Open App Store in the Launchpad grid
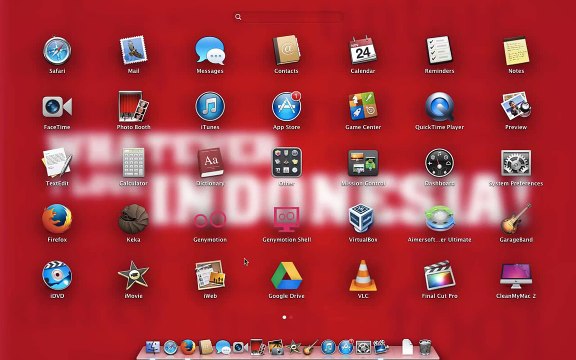Screen dimensions: 576x360 click(287, 107)
